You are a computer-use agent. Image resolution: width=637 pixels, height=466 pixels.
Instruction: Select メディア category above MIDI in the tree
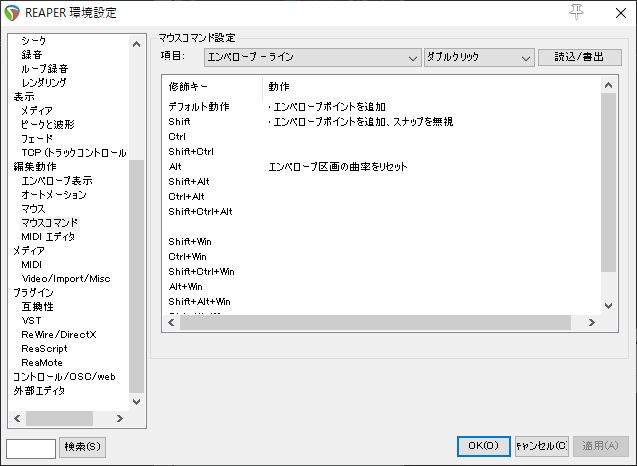29,251
